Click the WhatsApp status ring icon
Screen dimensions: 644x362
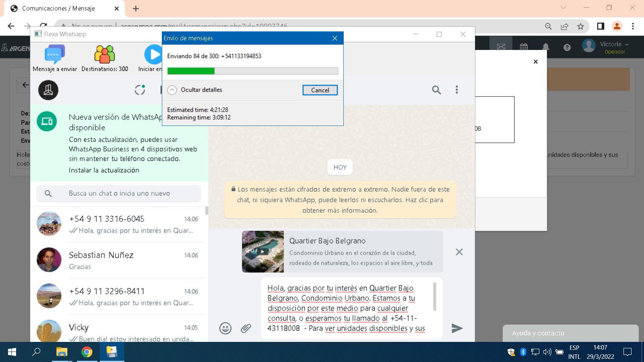point(140,90)
